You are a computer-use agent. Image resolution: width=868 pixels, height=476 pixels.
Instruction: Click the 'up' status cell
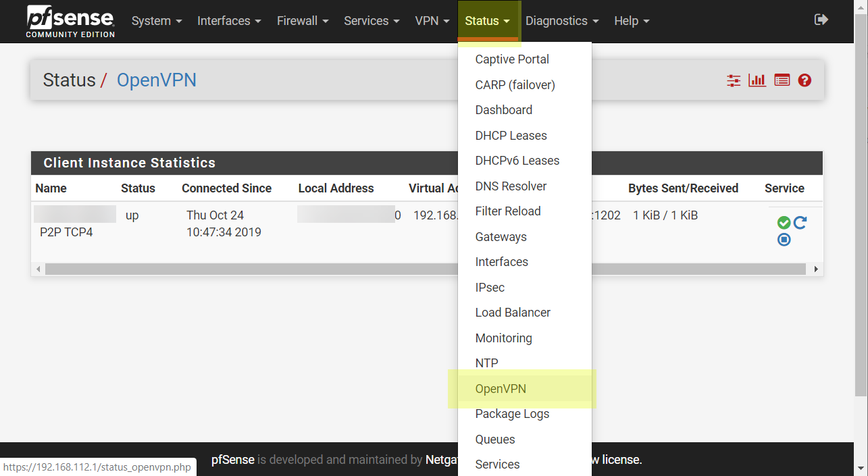pyautogui.click(x=132, y=215)
